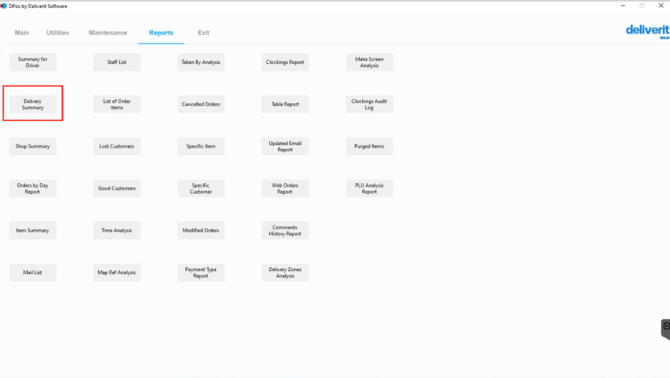670x378 pixels.
Task: View the Modified Orders report
Action: click(x=201, y=230)
